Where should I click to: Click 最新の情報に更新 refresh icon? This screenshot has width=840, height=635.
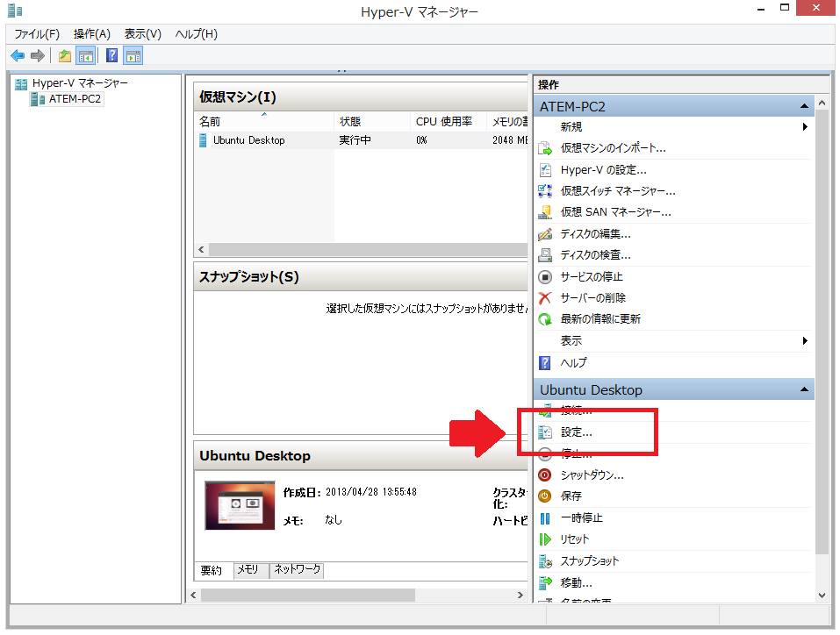tap(545, 319)
